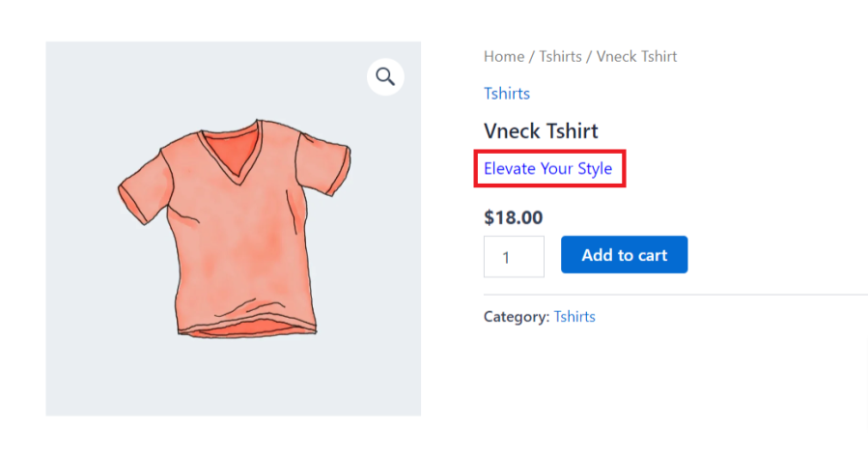Click the magnifier zoom icon on product image
The image size is (868, 457).
tap(385, 77)
